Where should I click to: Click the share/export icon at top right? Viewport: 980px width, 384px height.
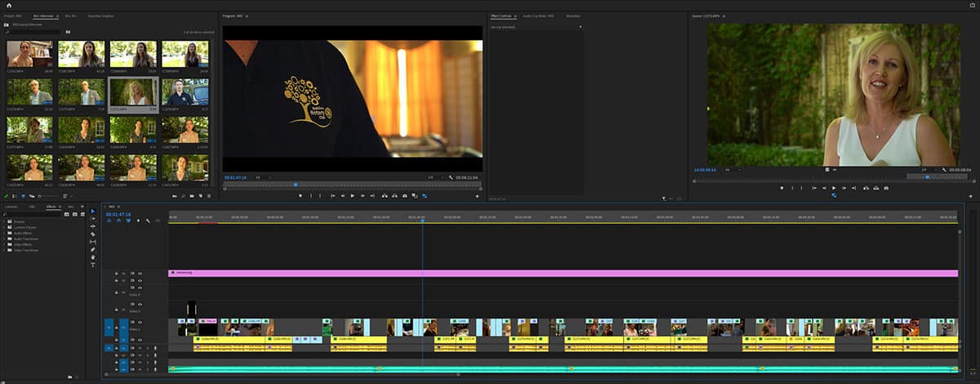[x=971, y=5]
